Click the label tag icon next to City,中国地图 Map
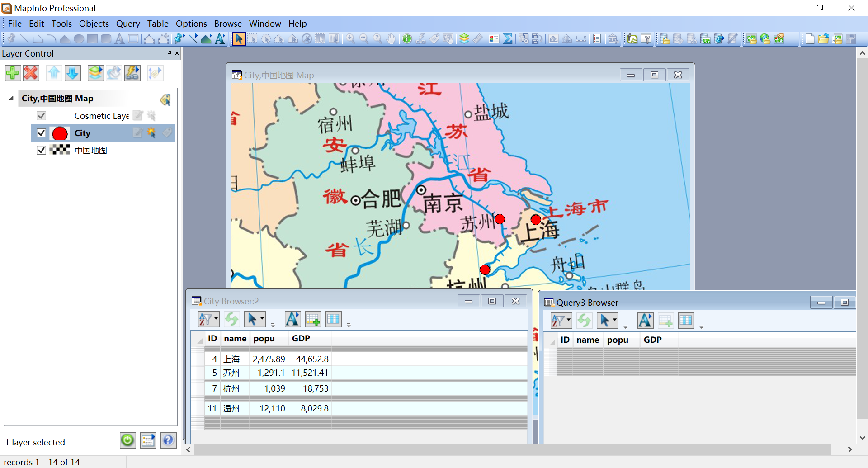 [165, 99]
